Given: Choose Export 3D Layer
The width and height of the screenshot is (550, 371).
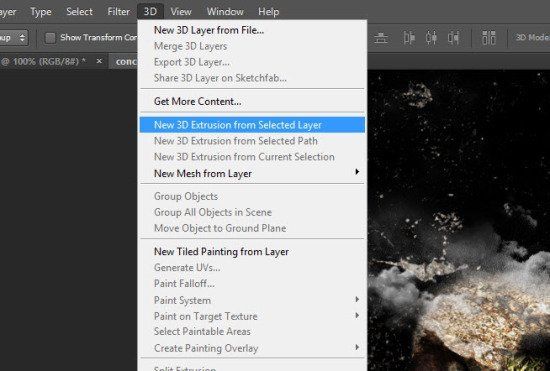Looking at the screenshot, I should coord(252,62).
